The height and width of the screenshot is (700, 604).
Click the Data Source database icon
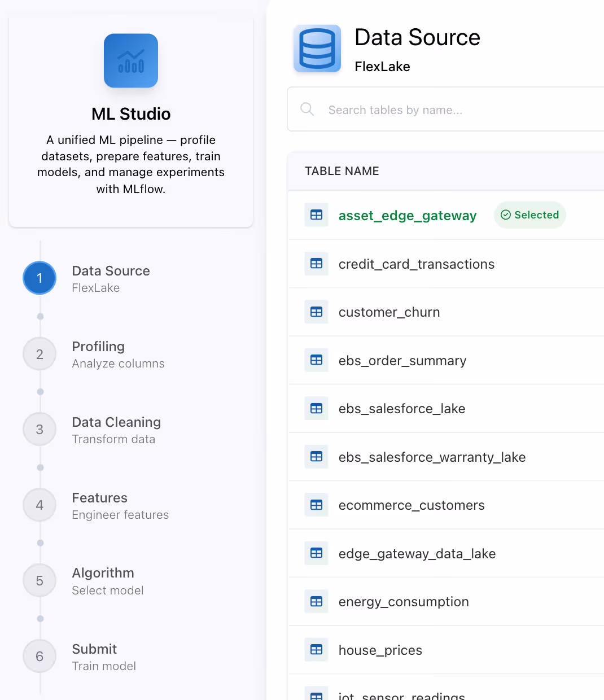click(317, 49)
